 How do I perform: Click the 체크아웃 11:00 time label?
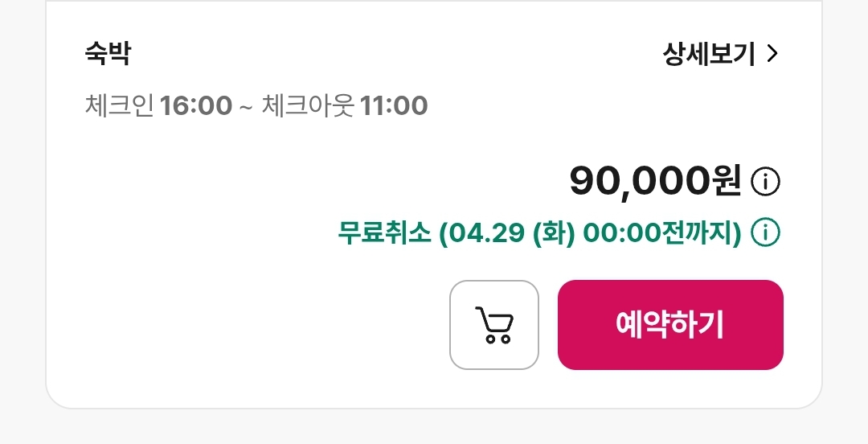(344, 105)
